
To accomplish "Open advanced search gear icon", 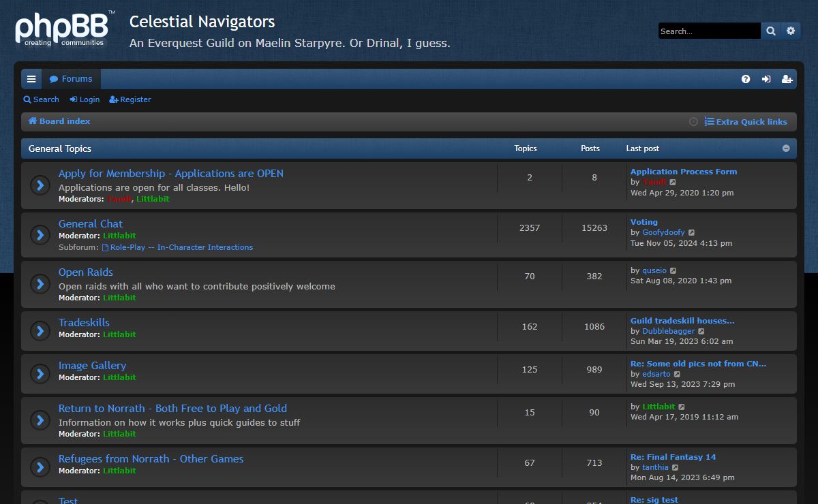I will coord(791,31).
